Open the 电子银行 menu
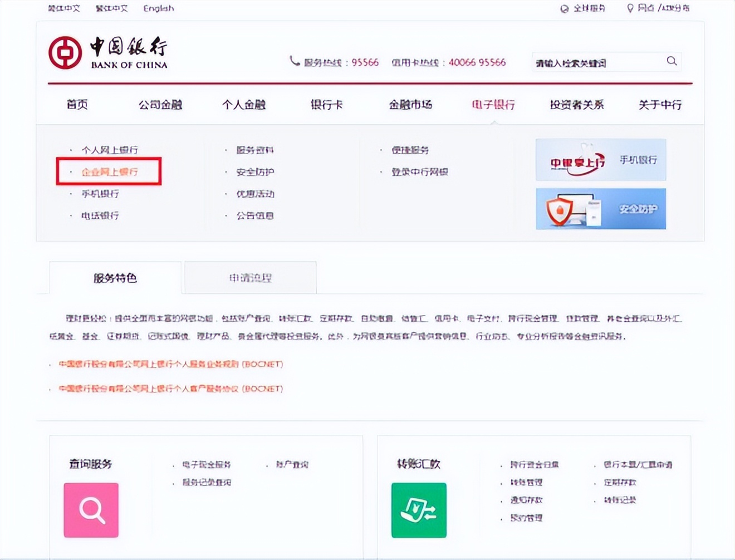Image resolution: width=735 pixels, height=560 pixels. pos(493,105)
